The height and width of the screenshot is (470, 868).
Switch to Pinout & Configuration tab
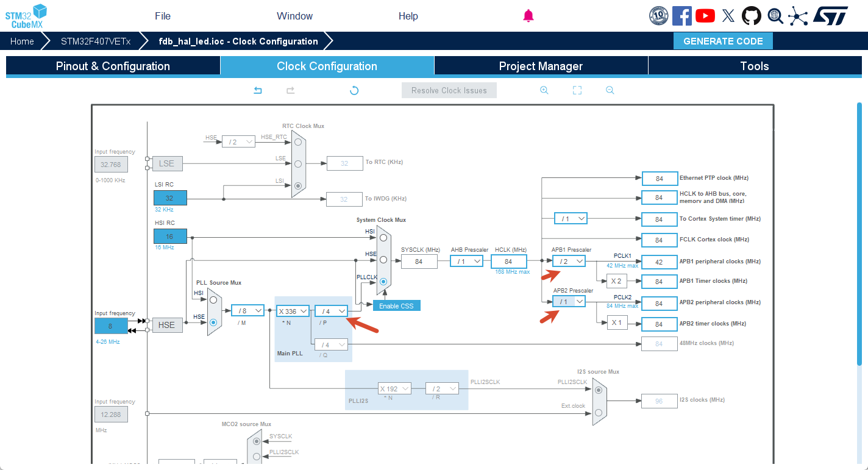pos(113,66)
